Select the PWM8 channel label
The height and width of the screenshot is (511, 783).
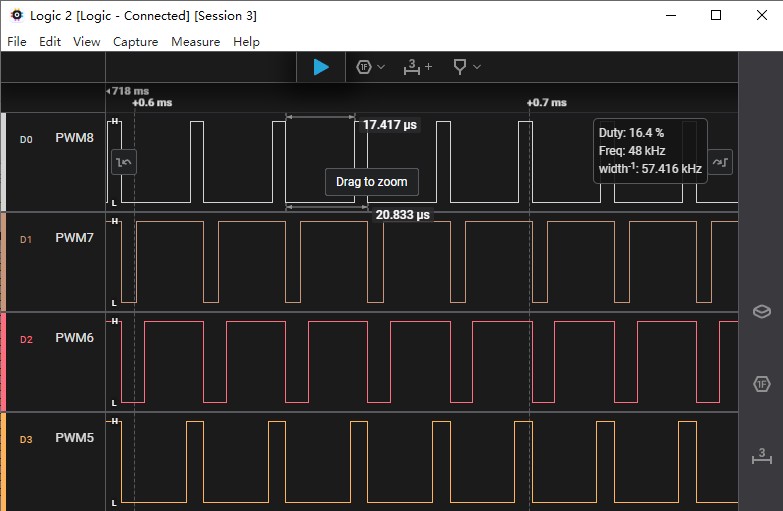click(x=74, y=138)
